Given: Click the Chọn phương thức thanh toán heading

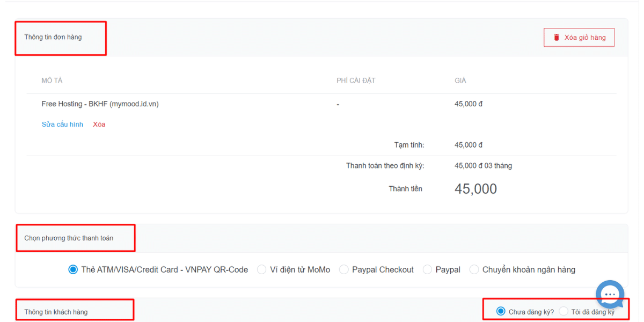Looking at the screenshot, I should pos(69,238).
